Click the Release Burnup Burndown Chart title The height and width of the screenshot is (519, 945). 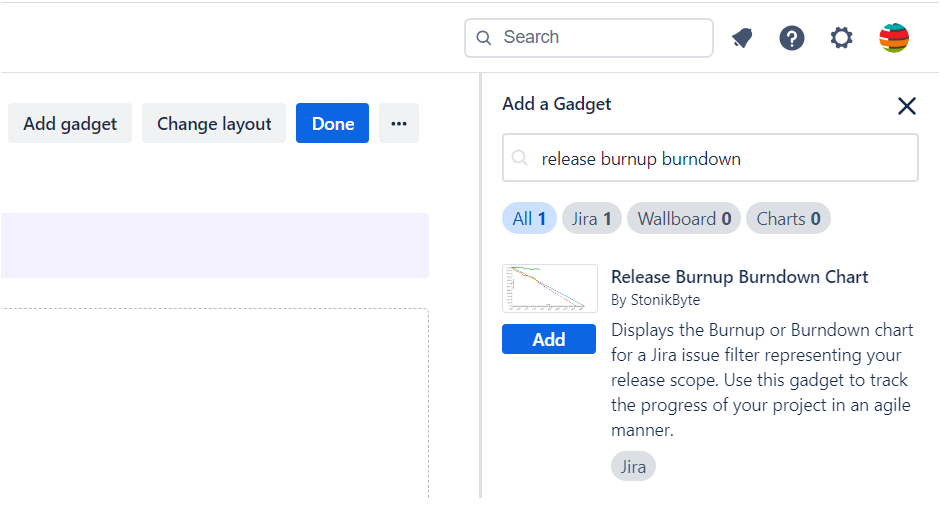pos(739,277)
